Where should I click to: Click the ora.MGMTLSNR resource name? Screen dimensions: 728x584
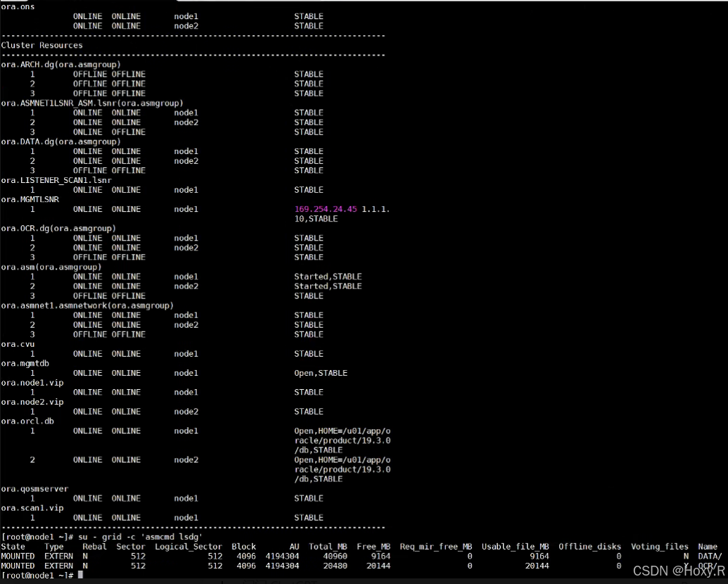30,199
